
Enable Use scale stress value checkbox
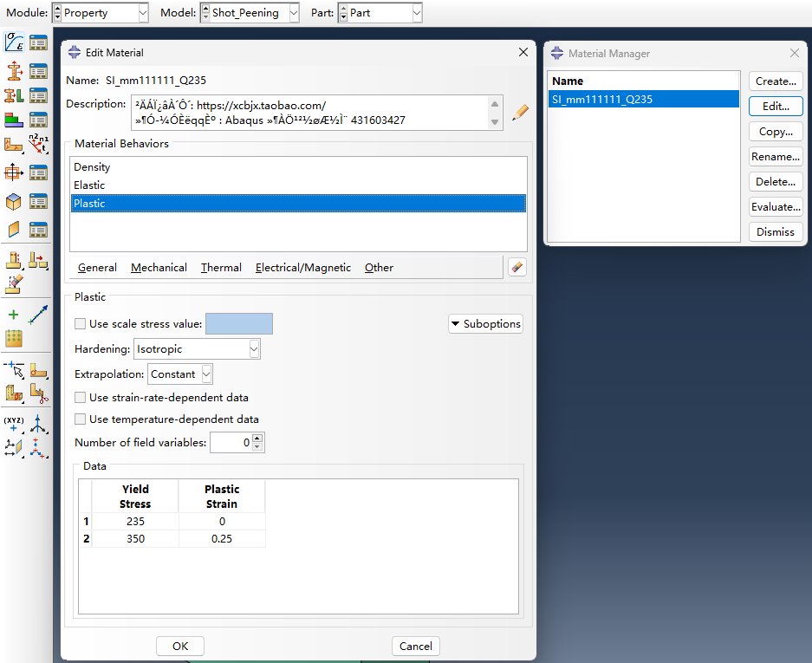point(80,324)
